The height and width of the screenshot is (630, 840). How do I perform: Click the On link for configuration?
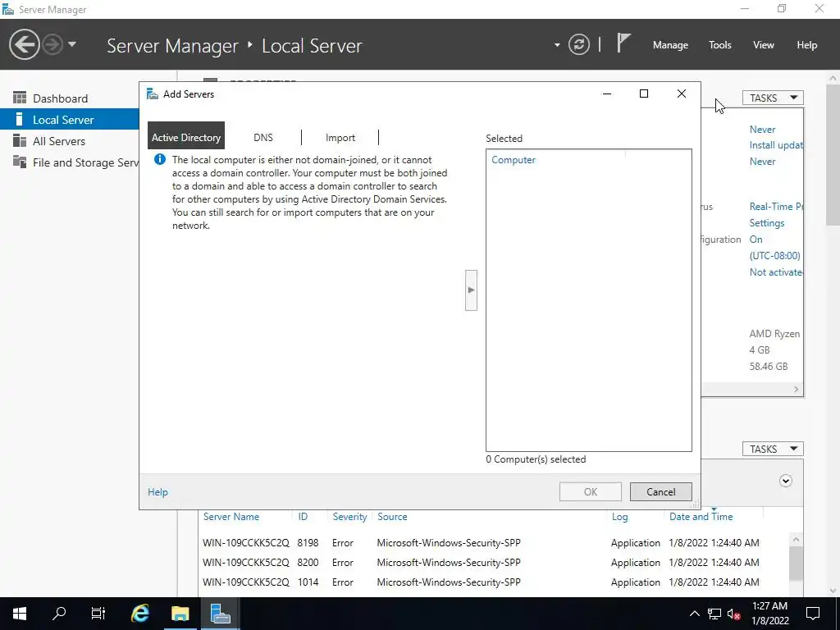756,240
